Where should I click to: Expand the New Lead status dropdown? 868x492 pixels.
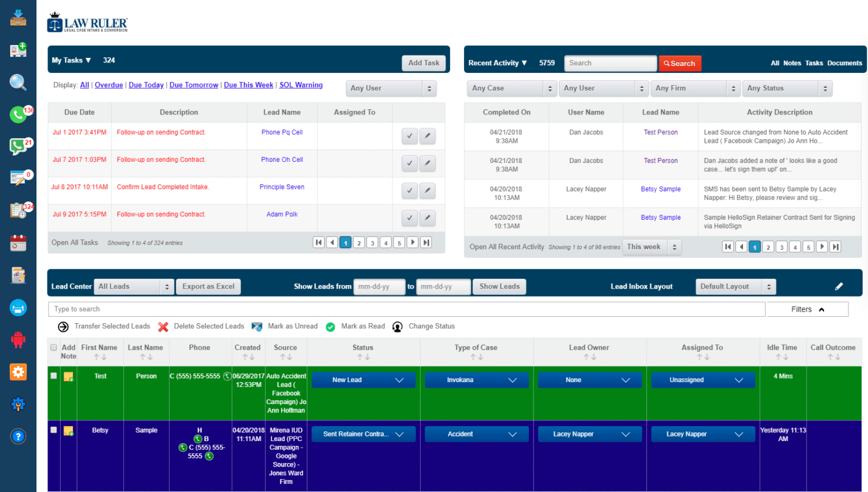pyautogui.click(x=363, y=380)
